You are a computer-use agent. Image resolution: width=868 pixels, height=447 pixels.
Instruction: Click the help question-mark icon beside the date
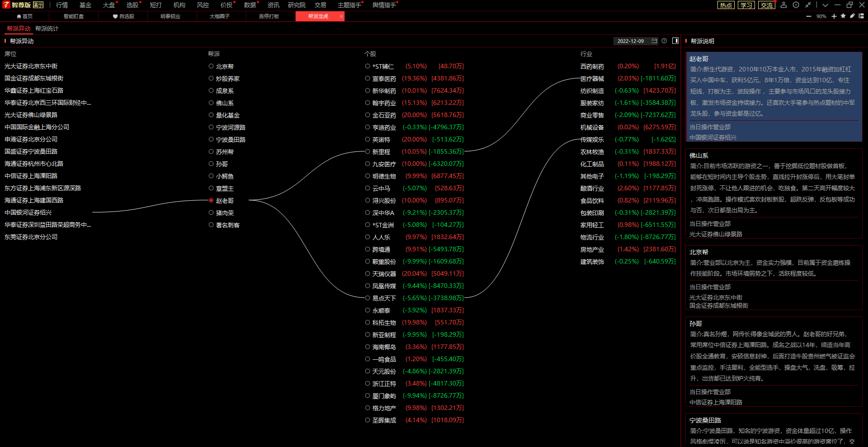(x=664, y=41)
